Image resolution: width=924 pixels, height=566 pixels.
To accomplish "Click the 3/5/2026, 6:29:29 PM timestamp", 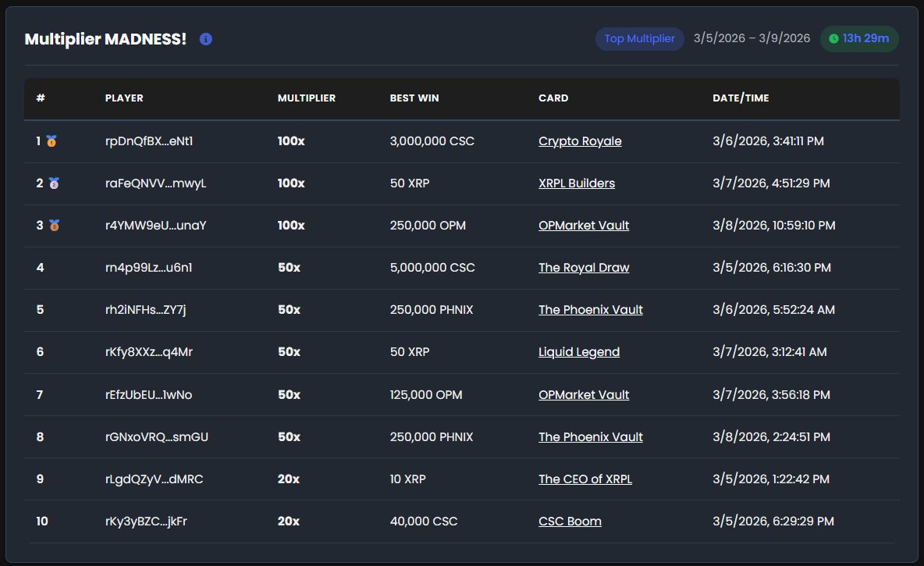I will pyautogui.click(x=773, y=522).
